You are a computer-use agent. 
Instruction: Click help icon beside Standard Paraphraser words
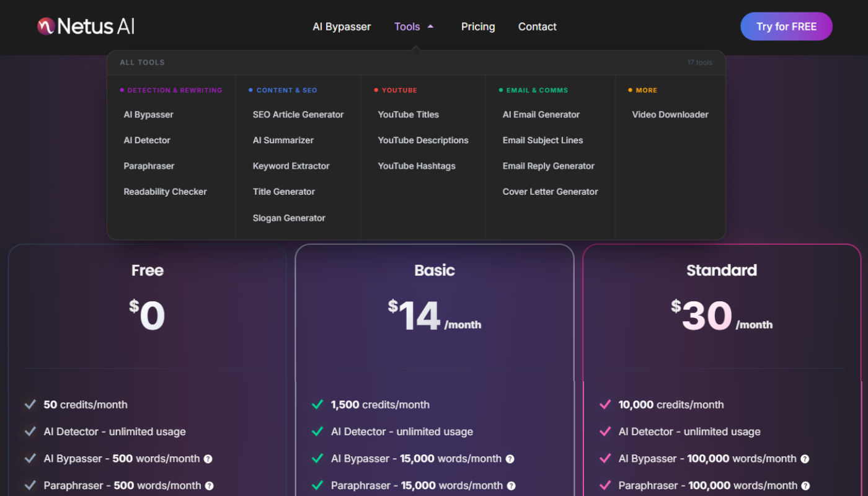point(805,486)
